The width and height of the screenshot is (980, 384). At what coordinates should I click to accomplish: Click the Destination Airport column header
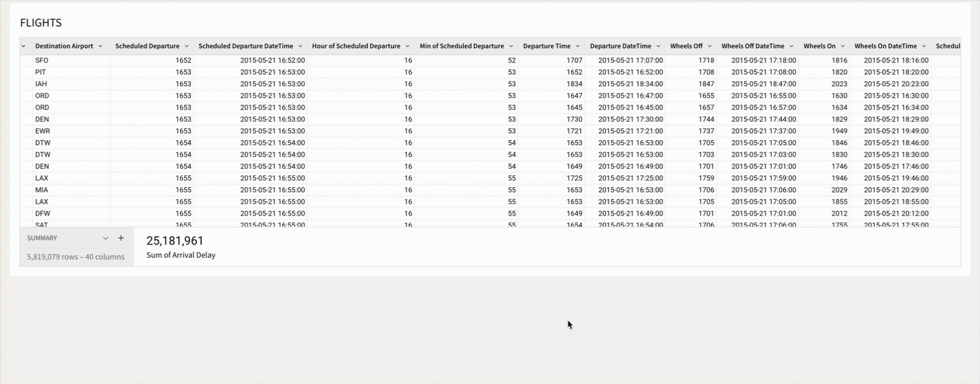[x=64, y=46]
